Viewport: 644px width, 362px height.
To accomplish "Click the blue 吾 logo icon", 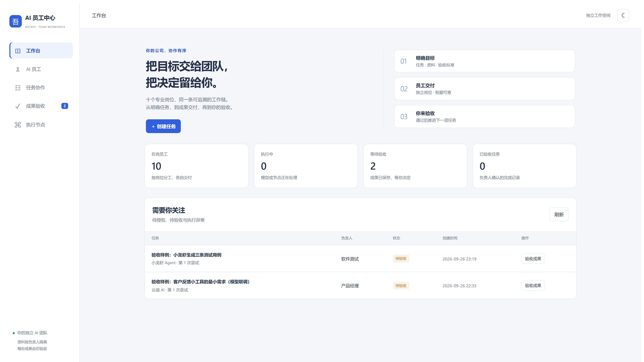I will click(x=15, y=21).
